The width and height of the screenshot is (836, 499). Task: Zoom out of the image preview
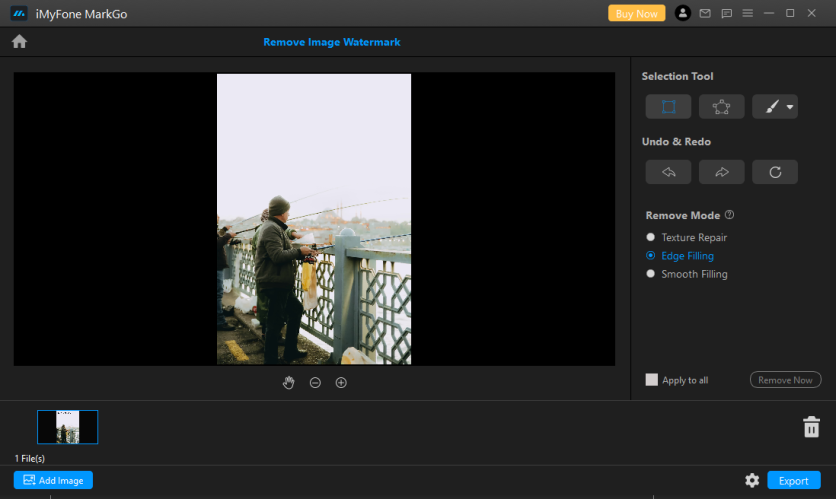pyautogui.click(x=315, y=382)
